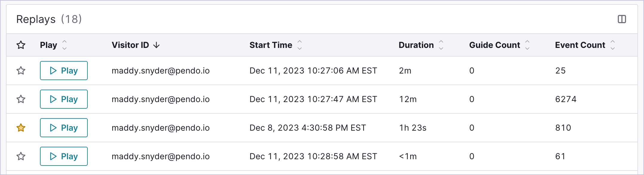The width and height of the screenshot is (644, 175).
Task: Click the star icon in table header
Action: [x=21, y=45]
